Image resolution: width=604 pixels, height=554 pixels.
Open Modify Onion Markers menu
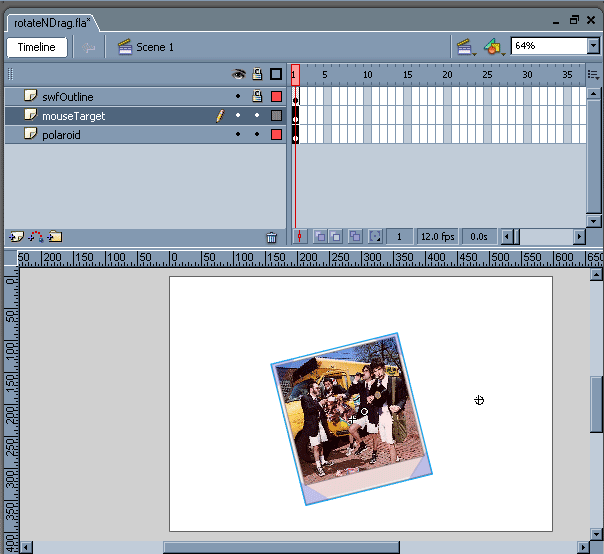tap(375, 237)
